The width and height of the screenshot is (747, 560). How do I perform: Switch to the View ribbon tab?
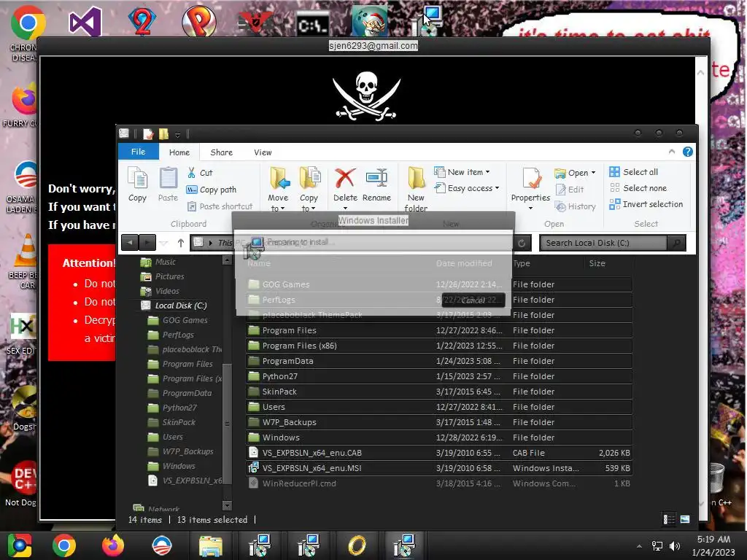click(x=263, y=152)
